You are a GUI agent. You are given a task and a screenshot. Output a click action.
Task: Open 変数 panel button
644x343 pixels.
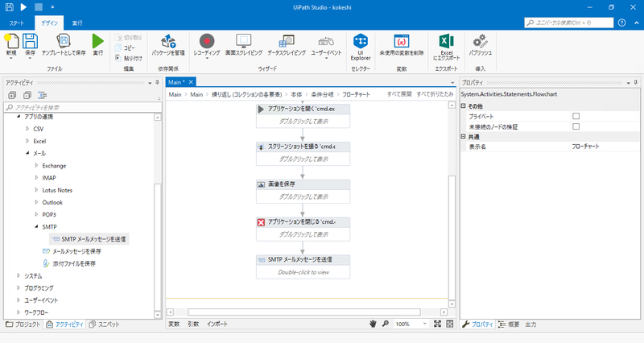click(174, 324)
